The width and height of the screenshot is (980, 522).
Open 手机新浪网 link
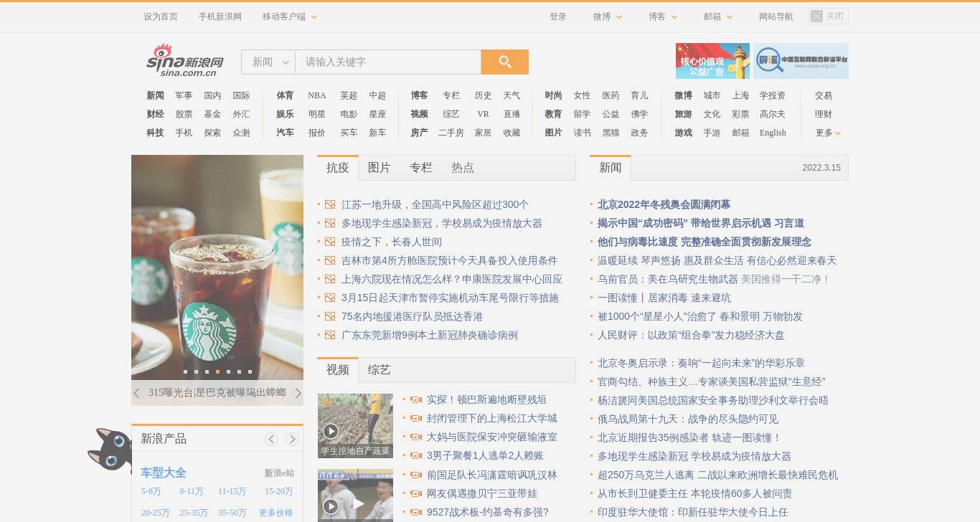[x=220, y=16]
